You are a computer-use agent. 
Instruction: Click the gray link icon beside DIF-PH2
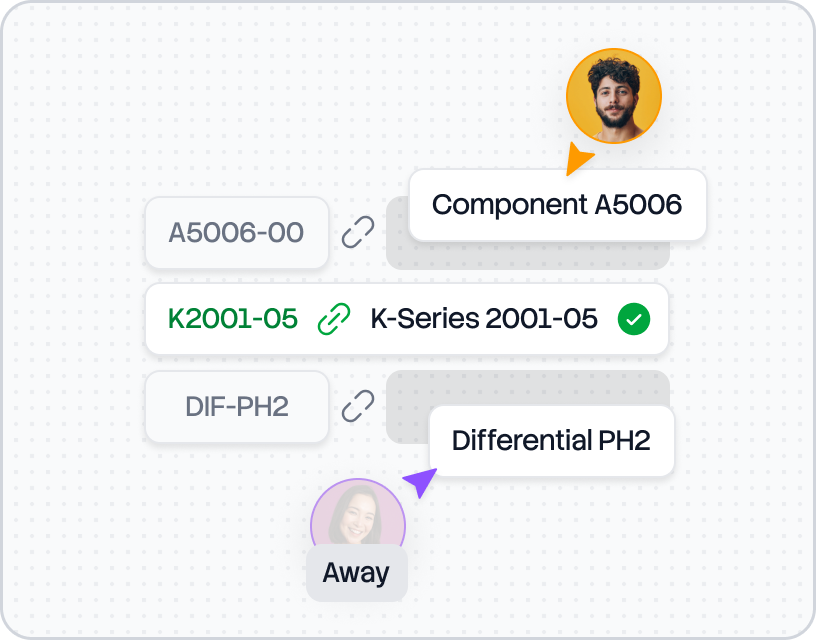[358, 406]
